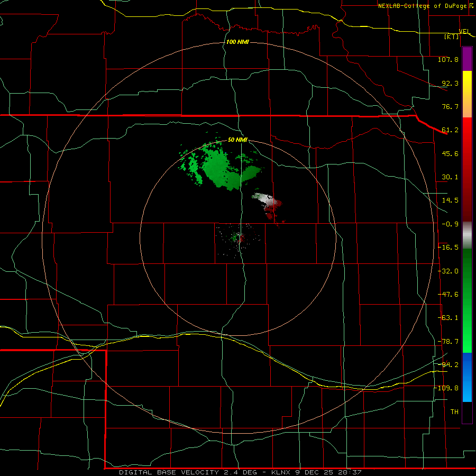The width and height of the screenshot is (476, 476).
Task: Click the [KT] units label
Action: click(452, 36)
